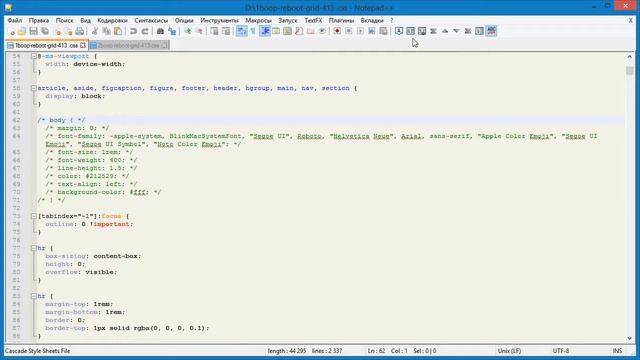Open Find with the binoculars icon
Image resolution: width=640 pixels, height=360 pixels.
(x=160, y=31)
